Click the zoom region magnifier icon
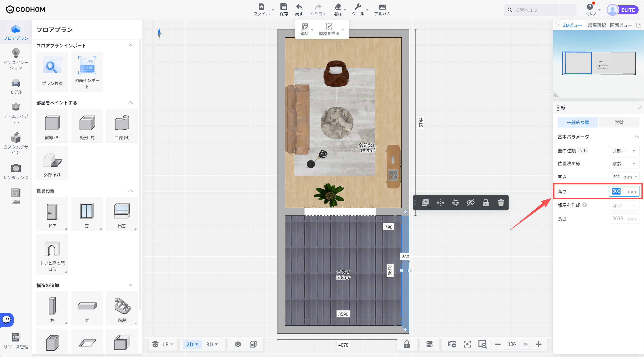This screenshot has height=357, width=644. (482, 344)
